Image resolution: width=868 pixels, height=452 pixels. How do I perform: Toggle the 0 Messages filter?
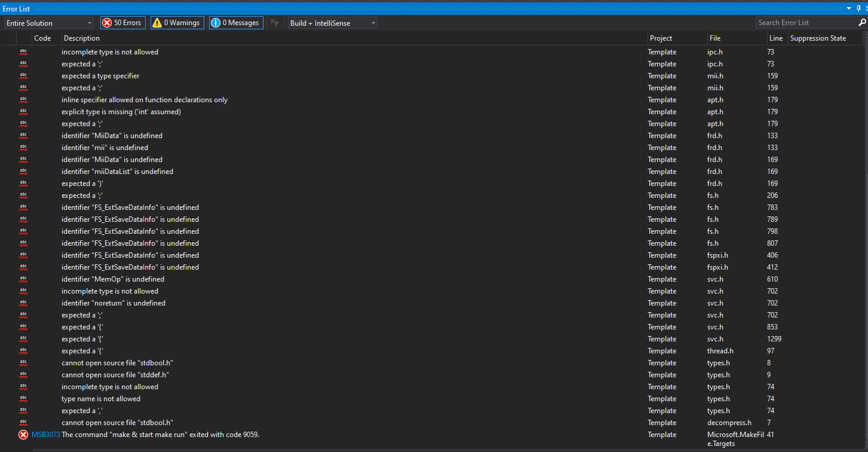point(236,23)
